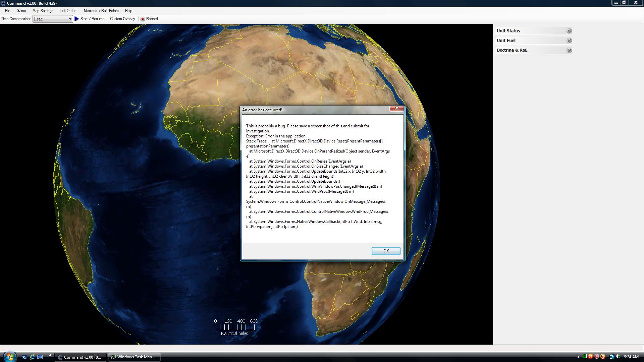Click the 9:24 AM system clock
Image resolution: width=644 pixels, height=362 pixels.
click(x=631, y=357)
